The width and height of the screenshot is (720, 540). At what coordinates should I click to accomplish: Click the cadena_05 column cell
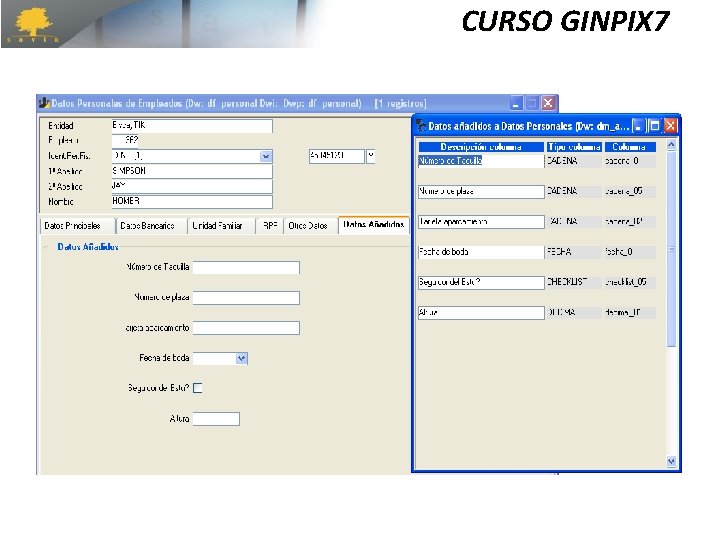pos(630,191)
